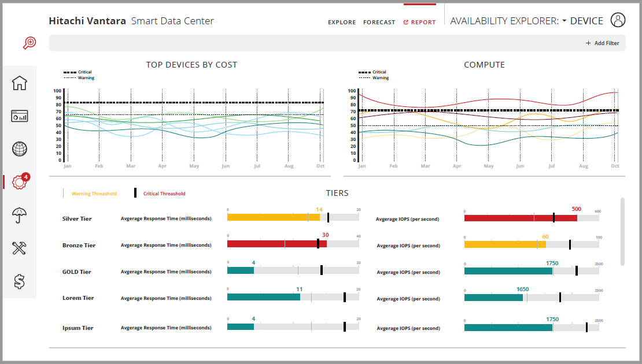Click Silver Tier Average IOPS label
642x364 pixels.
(x=407, y=219)
